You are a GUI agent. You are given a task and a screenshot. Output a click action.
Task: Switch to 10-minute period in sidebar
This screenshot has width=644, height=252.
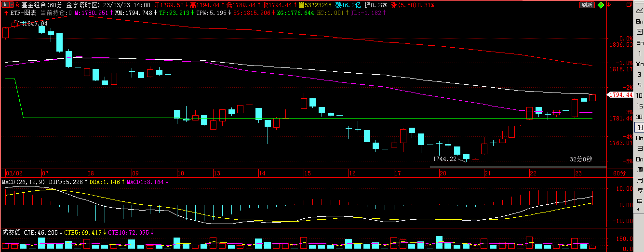639,95
